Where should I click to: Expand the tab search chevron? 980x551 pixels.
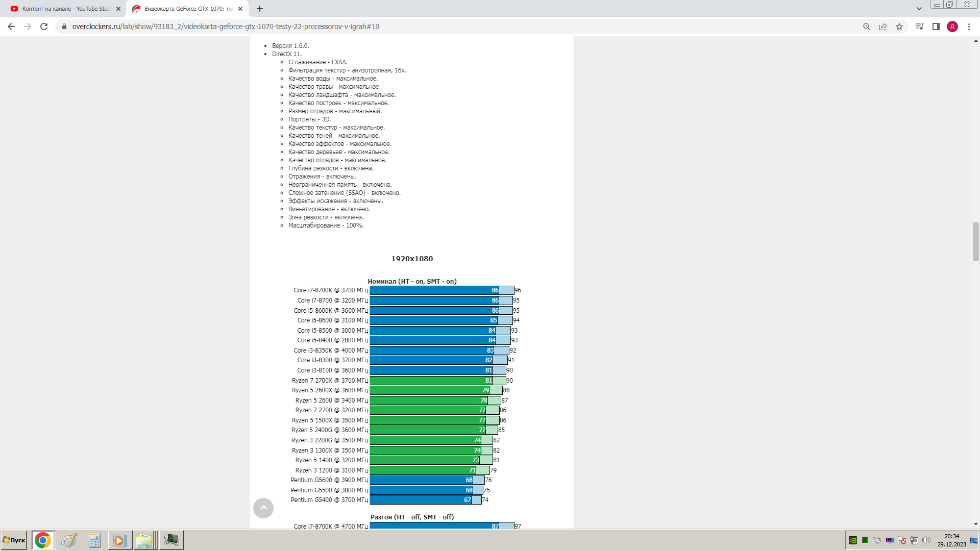[919, 9]
